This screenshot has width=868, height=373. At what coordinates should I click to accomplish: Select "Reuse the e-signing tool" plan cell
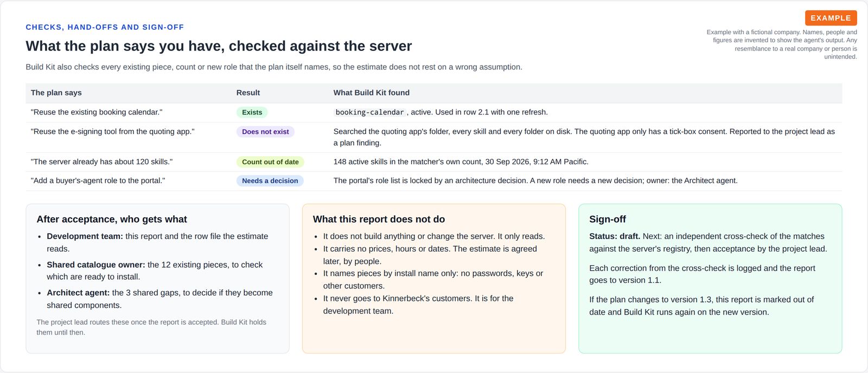(112, 132)
